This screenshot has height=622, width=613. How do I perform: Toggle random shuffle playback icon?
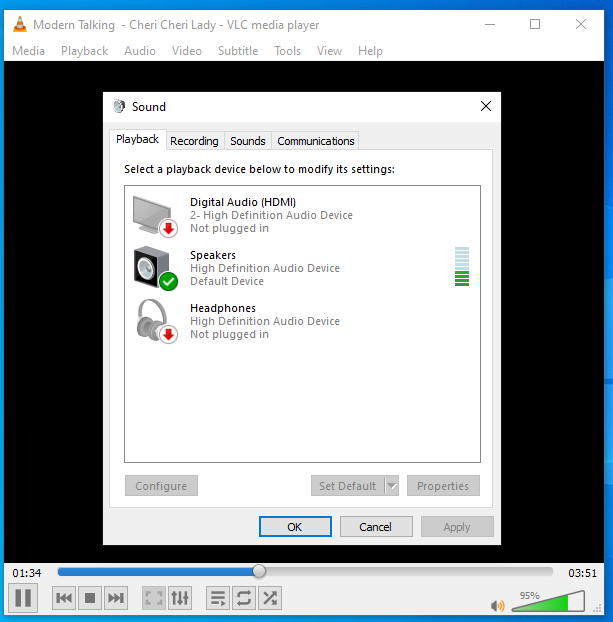point(270,598)
